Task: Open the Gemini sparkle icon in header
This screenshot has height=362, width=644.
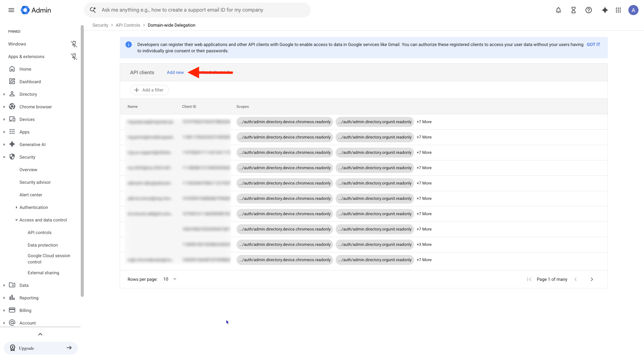Action: [x=605, y=10]
